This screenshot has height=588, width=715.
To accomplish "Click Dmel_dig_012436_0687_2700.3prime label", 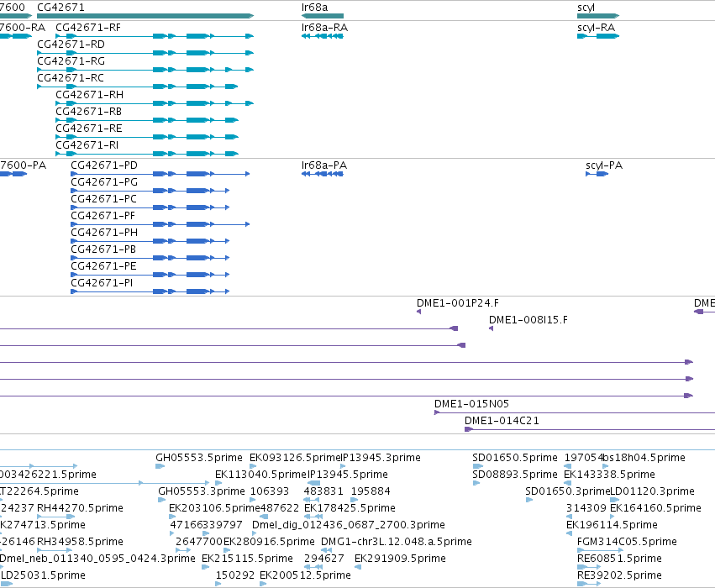I will (349, 525).
